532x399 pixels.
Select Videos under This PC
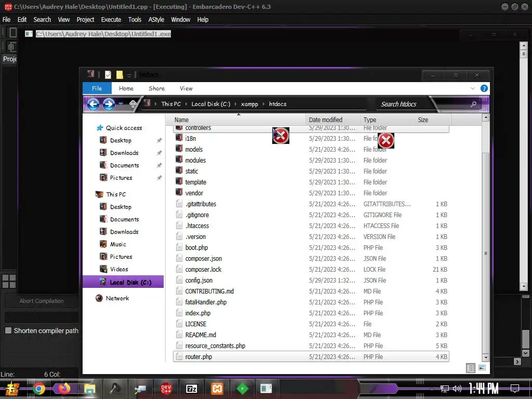pos(119,269)
